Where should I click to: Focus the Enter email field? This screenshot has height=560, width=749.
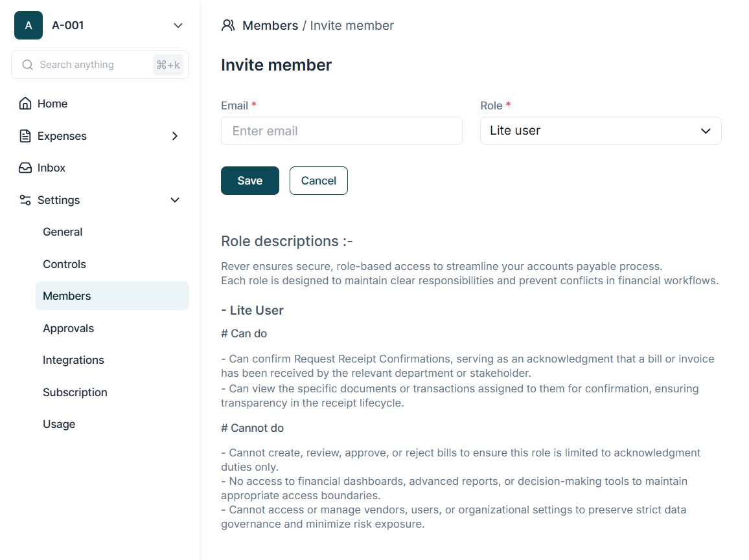click(x=341, y=131)
